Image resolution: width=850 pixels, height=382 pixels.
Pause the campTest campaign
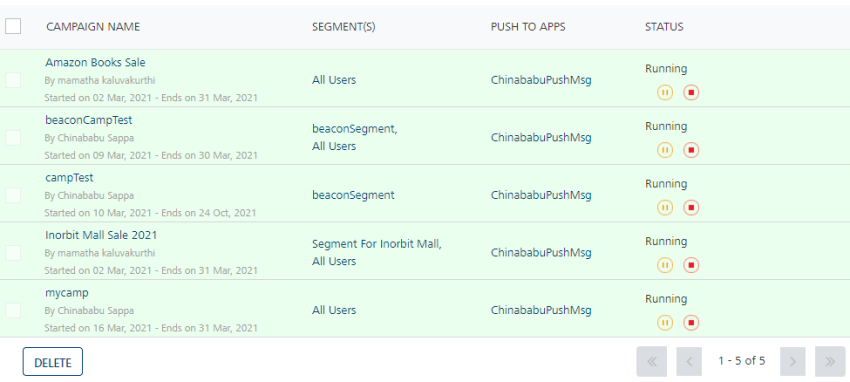665,208
